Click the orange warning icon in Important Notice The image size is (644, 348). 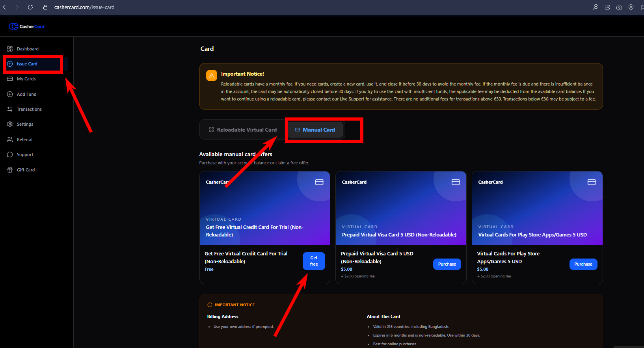pos(212,76)
